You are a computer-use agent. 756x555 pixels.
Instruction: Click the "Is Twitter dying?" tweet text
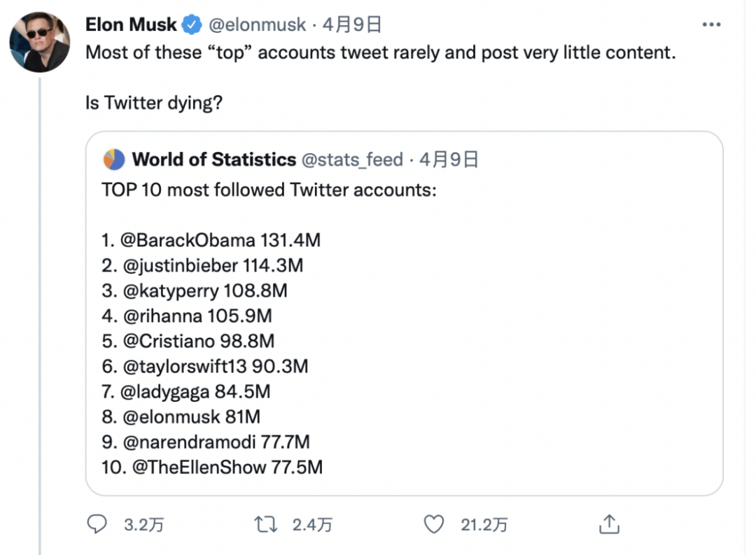pos(154,103)
